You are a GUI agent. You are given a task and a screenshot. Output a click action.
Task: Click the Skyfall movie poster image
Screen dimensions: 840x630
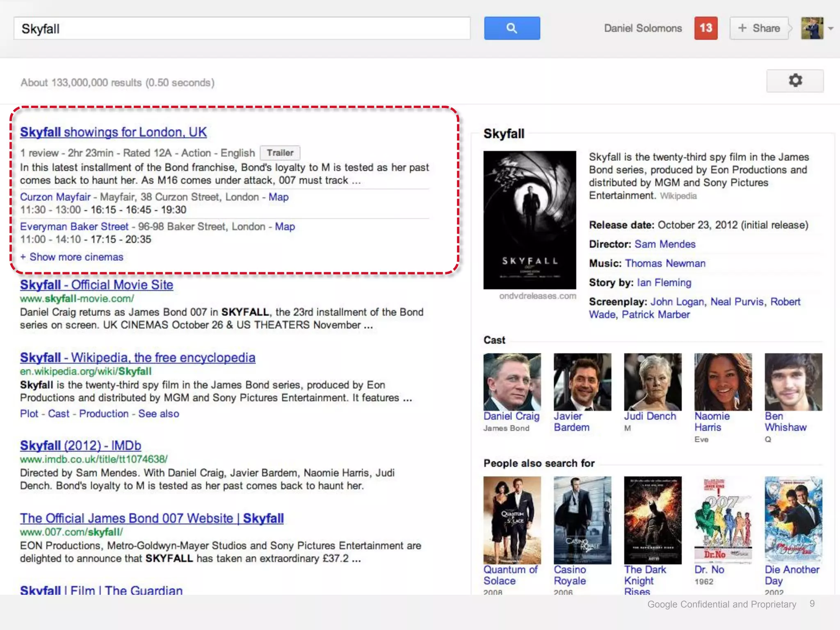530,220
